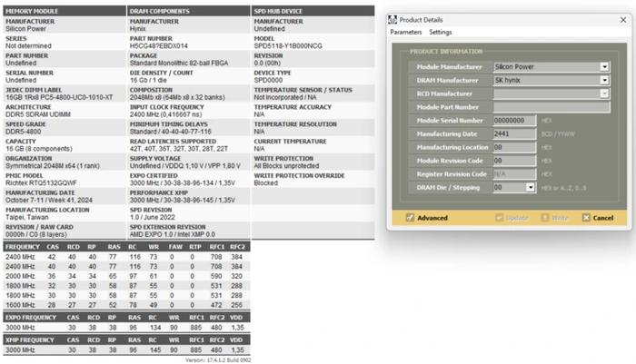Cancel the Product Details dialog
This screenshot has width=636, height=364.
(597, 218)
